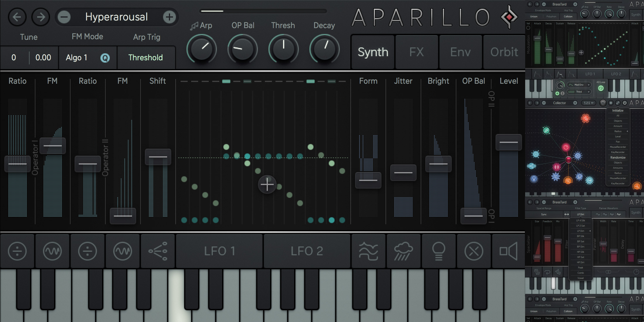Click the Threshold Arp Trig button
This screenshot has height=322, width=644.
145,58
